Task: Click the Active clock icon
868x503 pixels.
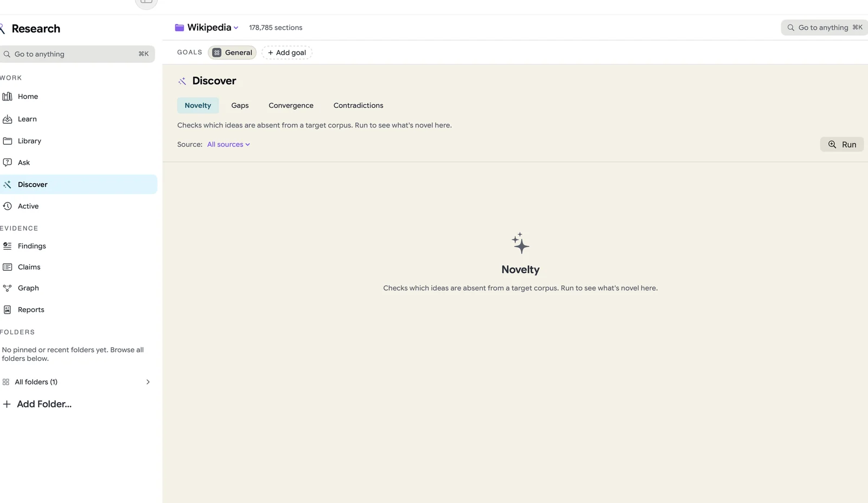Action: [x=7, y=206]
